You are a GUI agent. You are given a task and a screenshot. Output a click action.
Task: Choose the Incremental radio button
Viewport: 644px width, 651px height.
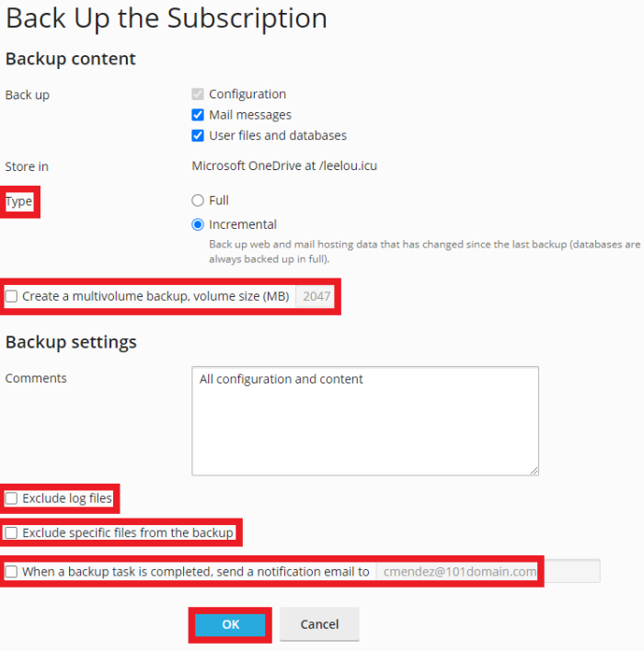[x=197, y=224]
